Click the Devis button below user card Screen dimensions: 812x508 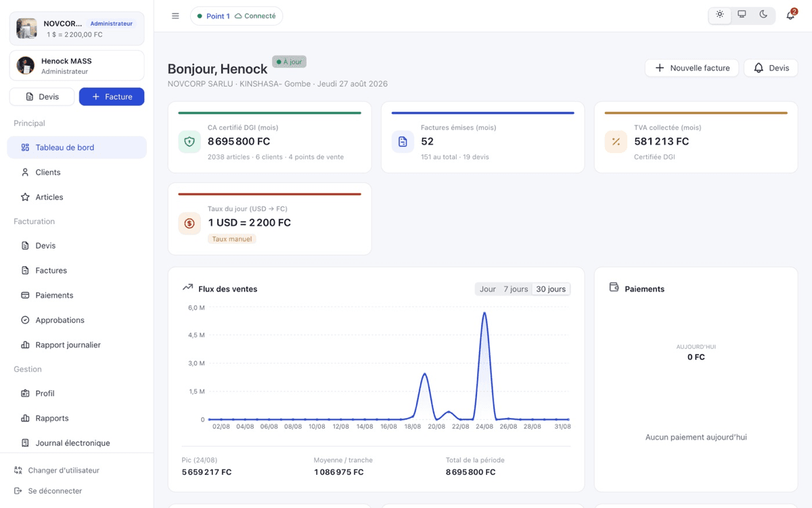(x=42, y=97)
